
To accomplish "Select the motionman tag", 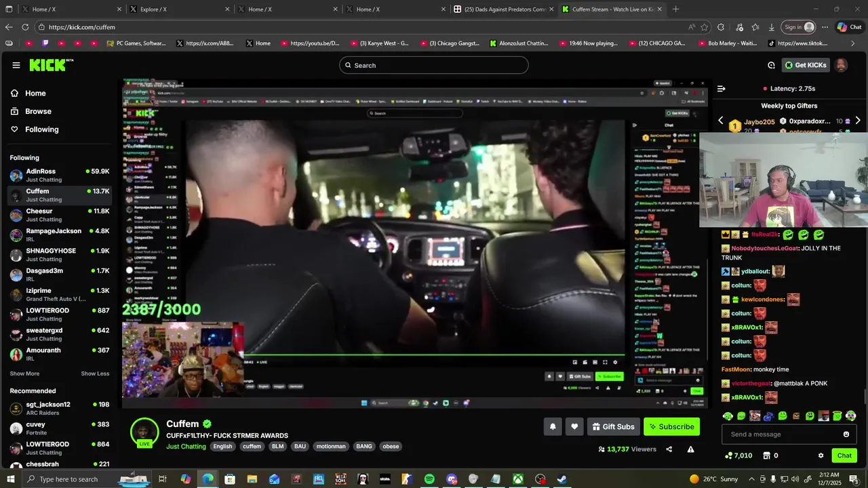I will click(x=331, y=447).
